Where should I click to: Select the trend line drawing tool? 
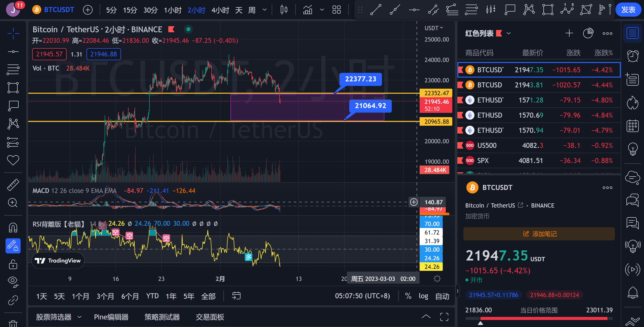(x=376, y=10)
